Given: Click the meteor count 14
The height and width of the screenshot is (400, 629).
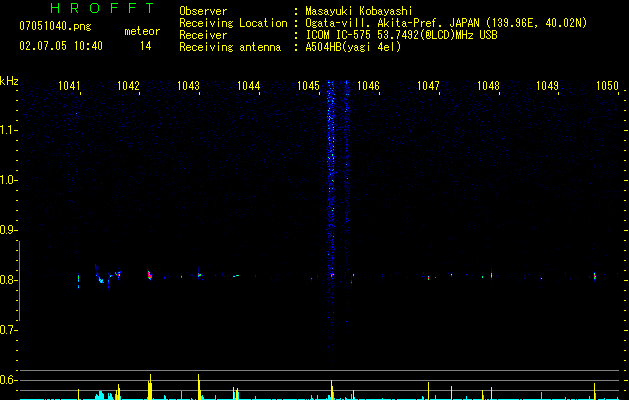Looking at the screenshot, I should click(x=146, y=46).
